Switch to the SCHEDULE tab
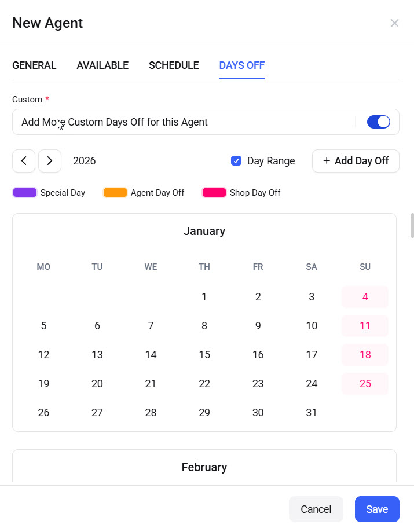Viewport: 414px width, 532px height. tap(174, 65)
